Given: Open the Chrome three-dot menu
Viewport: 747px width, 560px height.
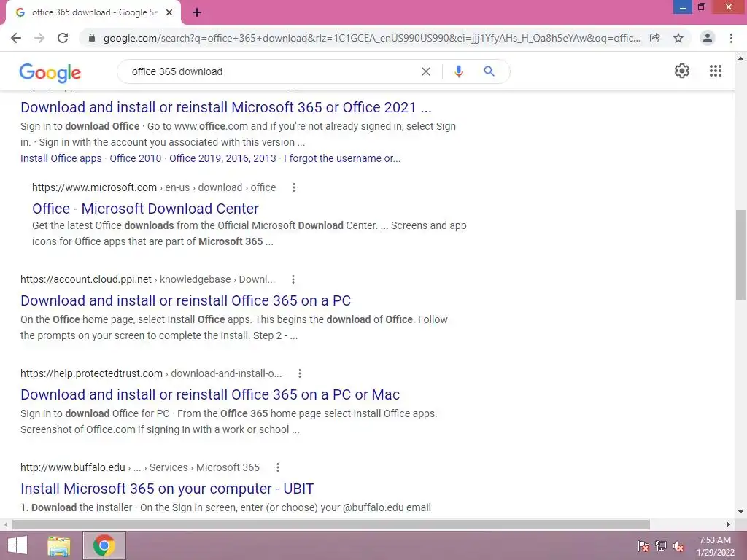Looking at the screenshot, I should point(731,38).
